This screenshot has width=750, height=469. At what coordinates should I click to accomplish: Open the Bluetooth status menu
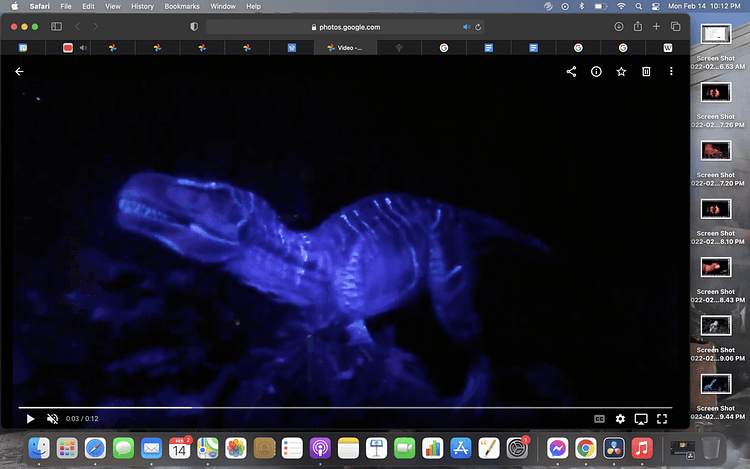(x=582, y=6)
